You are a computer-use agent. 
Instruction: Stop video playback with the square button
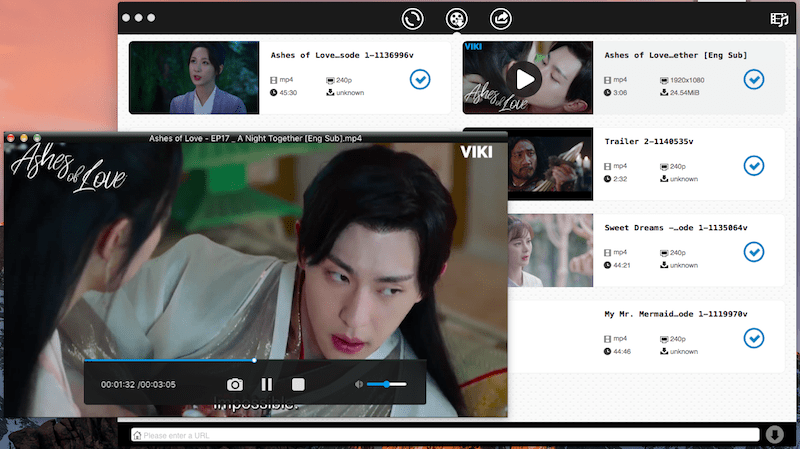(x=298, y=385)
